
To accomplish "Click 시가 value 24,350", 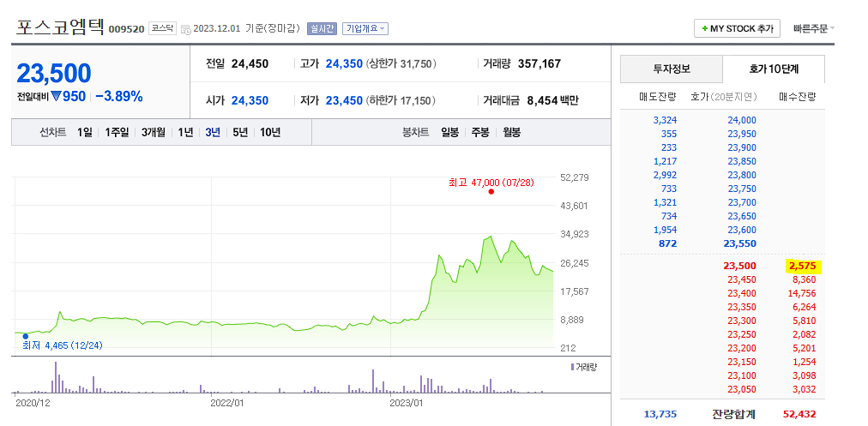I will coord(250,100).
